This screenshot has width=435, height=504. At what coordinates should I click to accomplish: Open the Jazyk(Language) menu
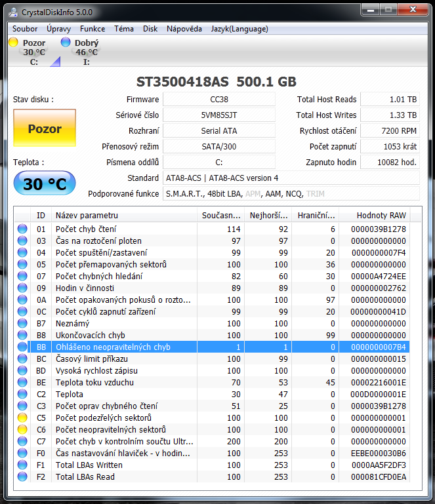click(x=239, y=29)
